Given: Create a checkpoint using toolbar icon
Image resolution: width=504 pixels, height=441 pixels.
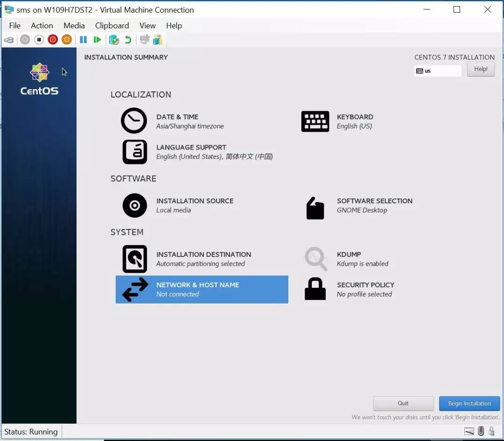Looking at the screenshot, I should (x=114, y=40).
